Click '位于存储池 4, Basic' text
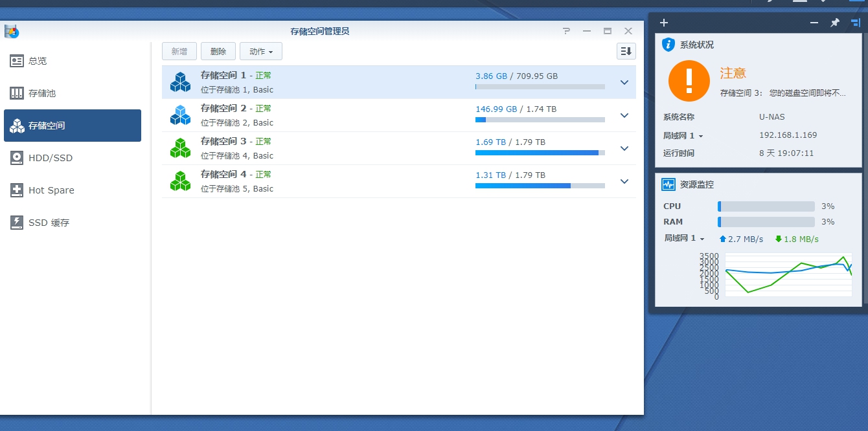This screenshot has width=868, height=431. click(x=237, y=156)
